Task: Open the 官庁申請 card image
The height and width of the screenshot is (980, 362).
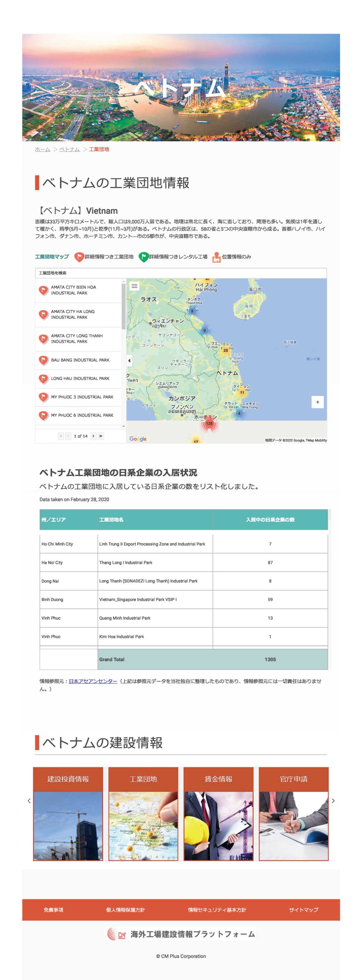Action: pos(294,826)
